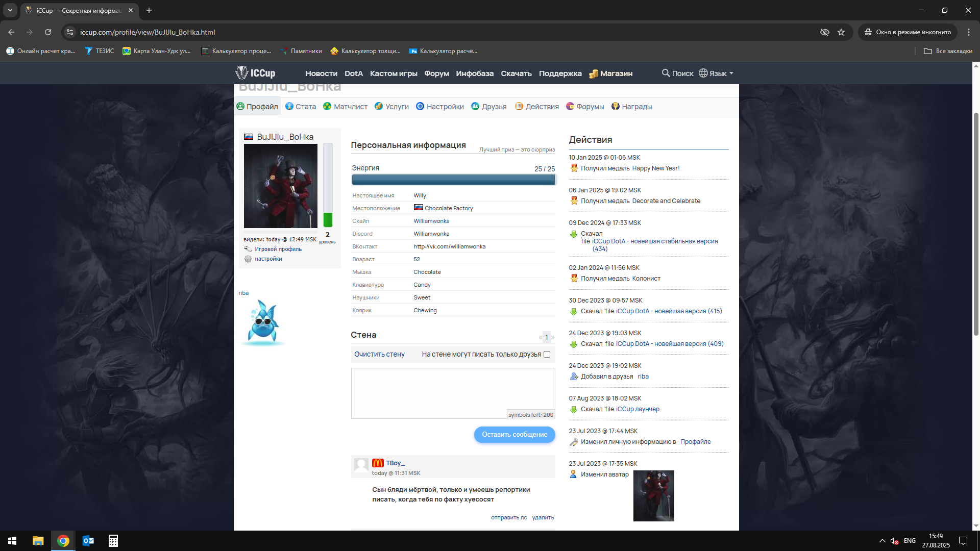The image size is (980, 551).
Task: Switch to the Стата tab
Action: tap(301, 107)
